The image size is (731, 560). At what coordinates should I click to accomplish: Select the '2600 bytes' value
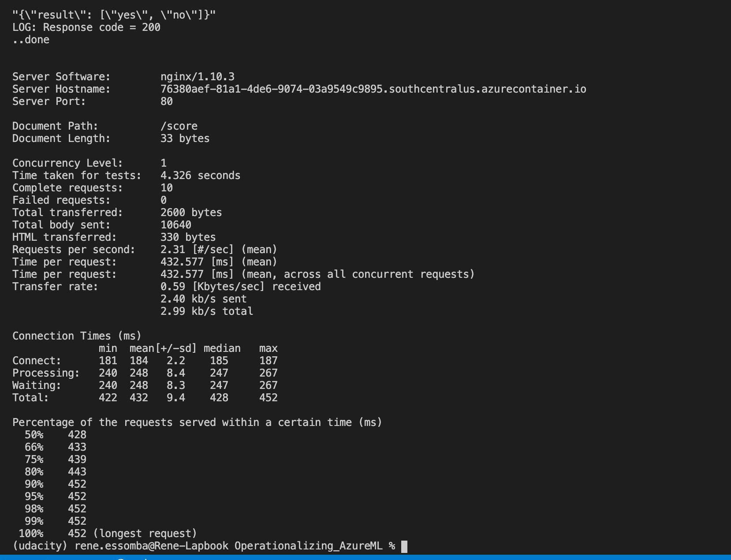pos(191,213)
